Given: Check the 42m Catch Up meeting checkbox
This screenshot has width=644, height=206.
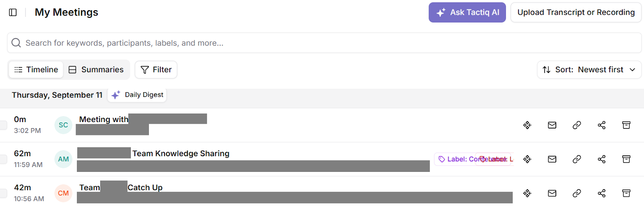Looking at the screenshot, I should point(3,193).
